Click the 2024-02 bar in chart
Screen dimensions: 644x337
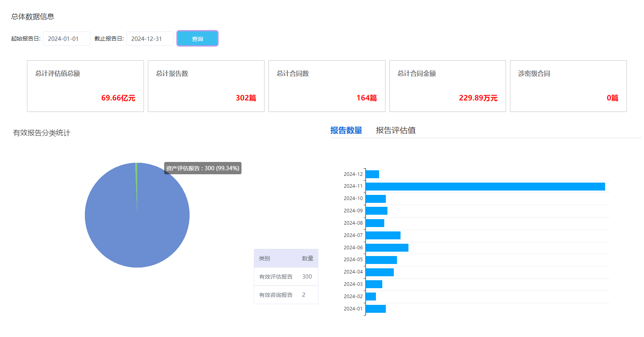[x=371, y=297]
